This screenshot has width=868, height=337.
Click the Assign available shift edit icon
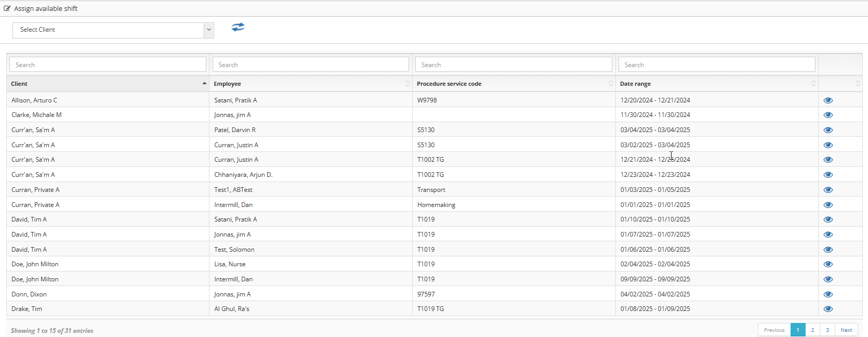tap(7, 8)
